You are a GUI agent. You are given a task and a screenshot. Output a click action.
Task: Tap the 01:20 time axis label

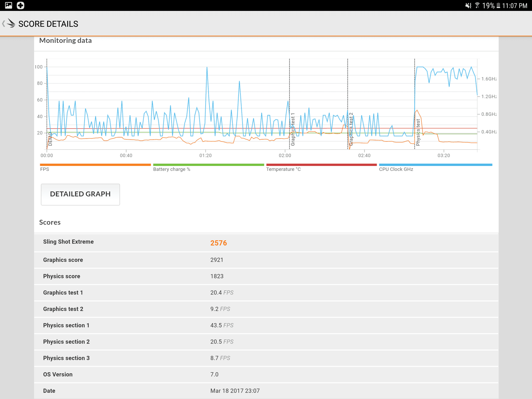point(205,156)
